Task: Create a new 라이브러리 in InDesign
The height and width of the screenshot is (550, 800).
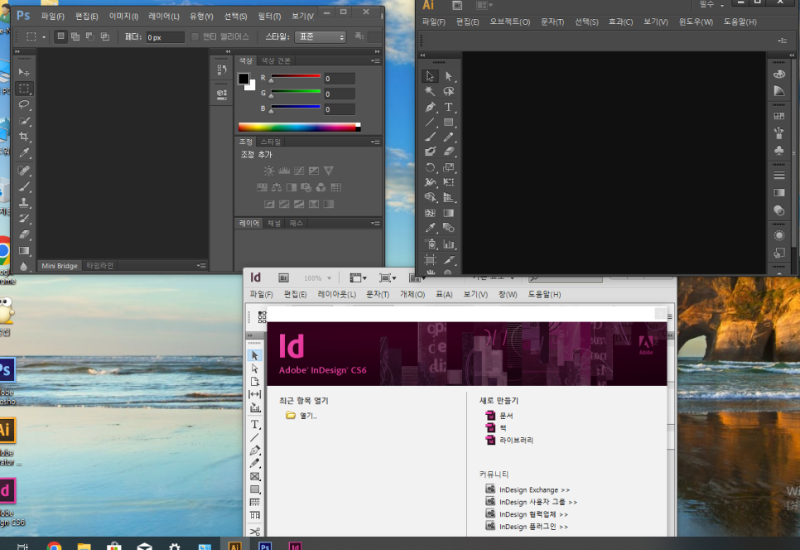Action: tap(509, 440)
